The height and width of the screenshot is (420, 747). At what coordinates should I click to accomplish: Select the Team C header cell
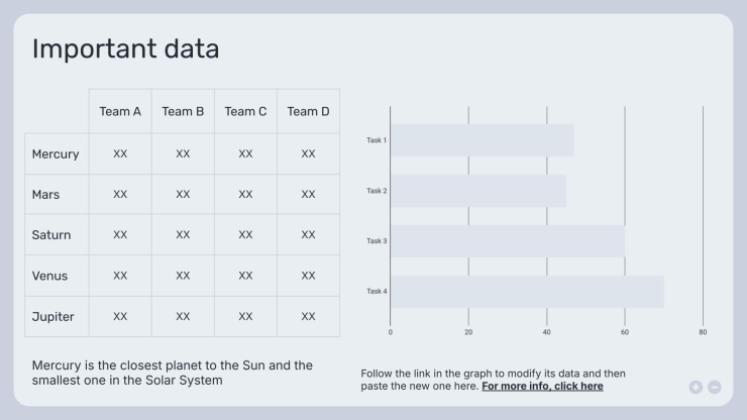pyautogui.click(x=245, y=111)
